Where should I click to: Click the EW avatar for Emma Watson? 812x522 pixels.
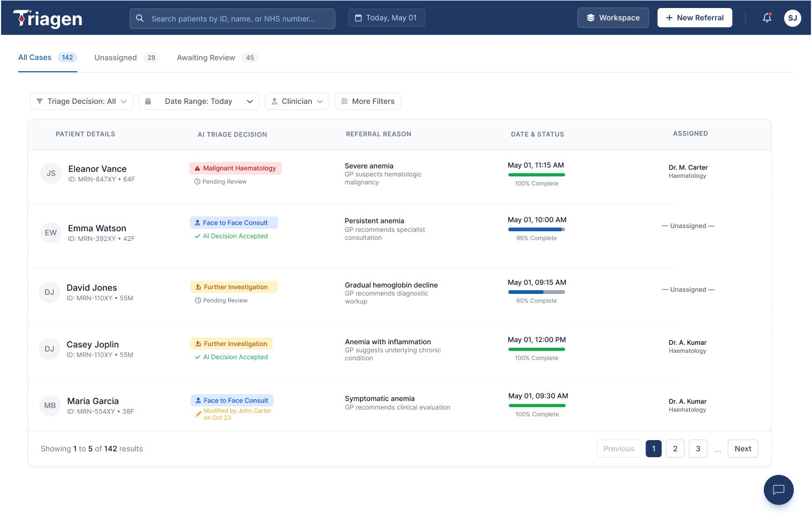click(51, 233)
